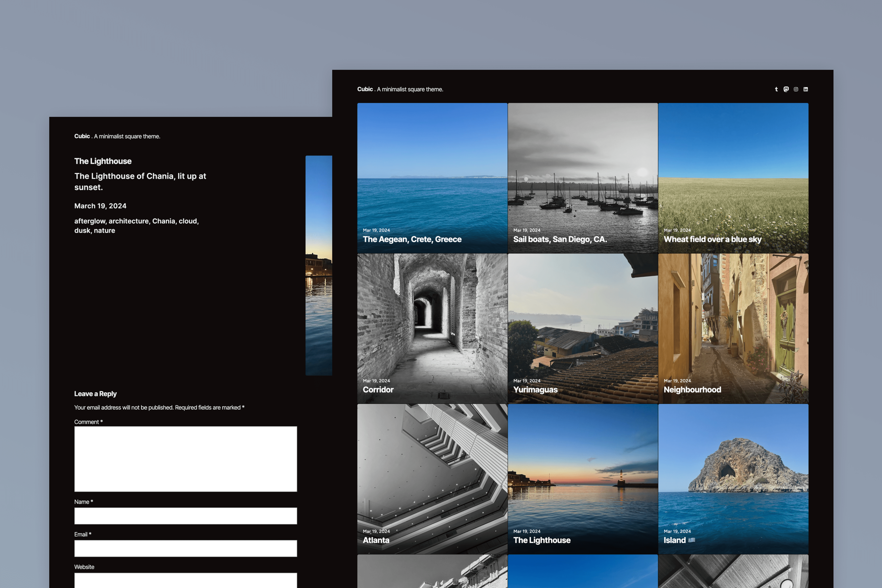Click the 'Chania' tag link
The width and height of the screenshot is (882, 588).
coord(163,221)
